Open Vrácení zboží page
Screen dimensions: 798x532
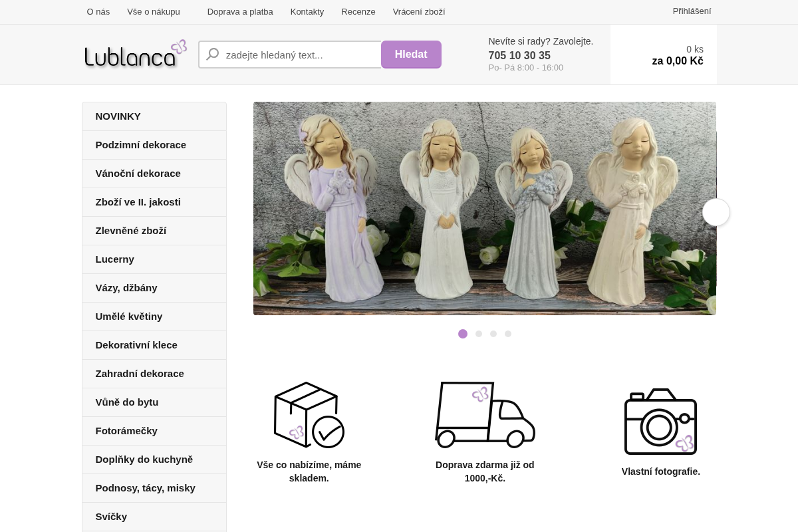click(x=419, y=11)
